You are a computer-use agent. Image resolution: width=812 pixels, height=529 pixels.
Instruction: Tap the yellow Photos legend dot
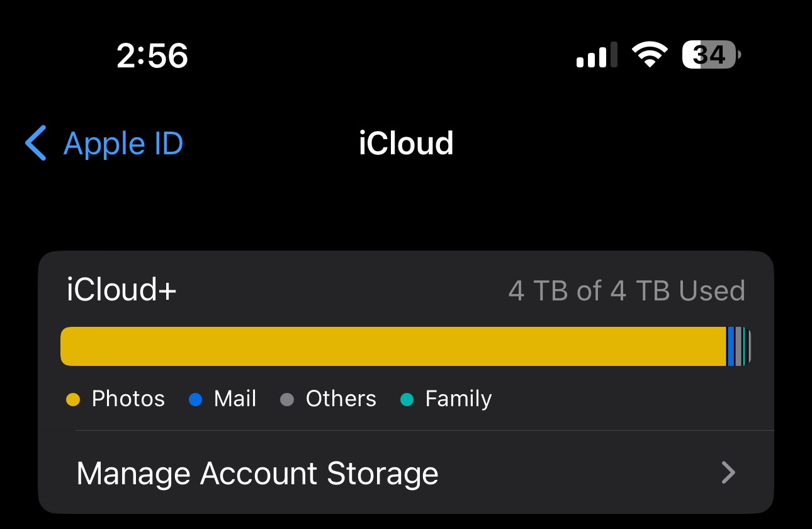[73, 399]
